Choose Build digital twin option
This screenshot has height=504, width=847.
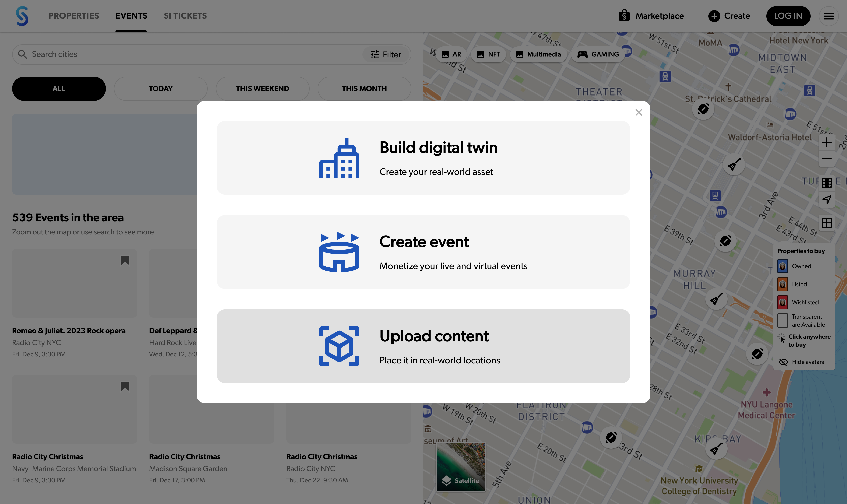(x=423, y=157)
